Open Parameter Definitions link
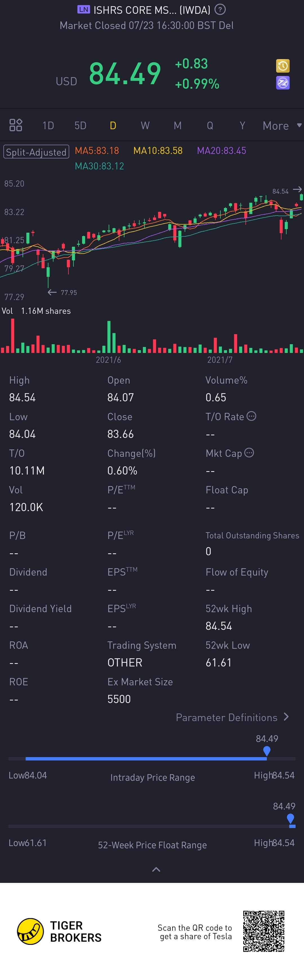The height and width of the screenshot is (980, 304). click(226, 717)
